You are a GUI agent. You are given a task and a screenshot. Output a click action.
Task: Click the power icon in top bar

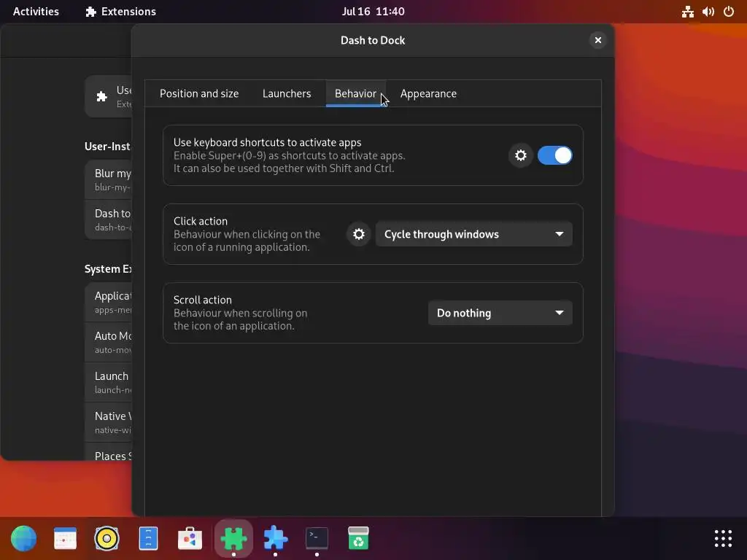coord(729,12)
